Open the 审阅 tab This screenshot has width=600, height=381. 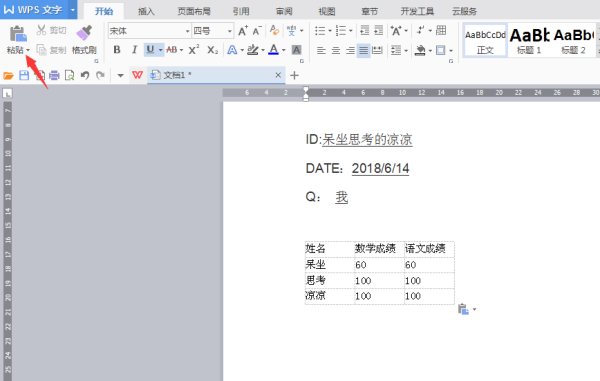click(x=284, y=11)
